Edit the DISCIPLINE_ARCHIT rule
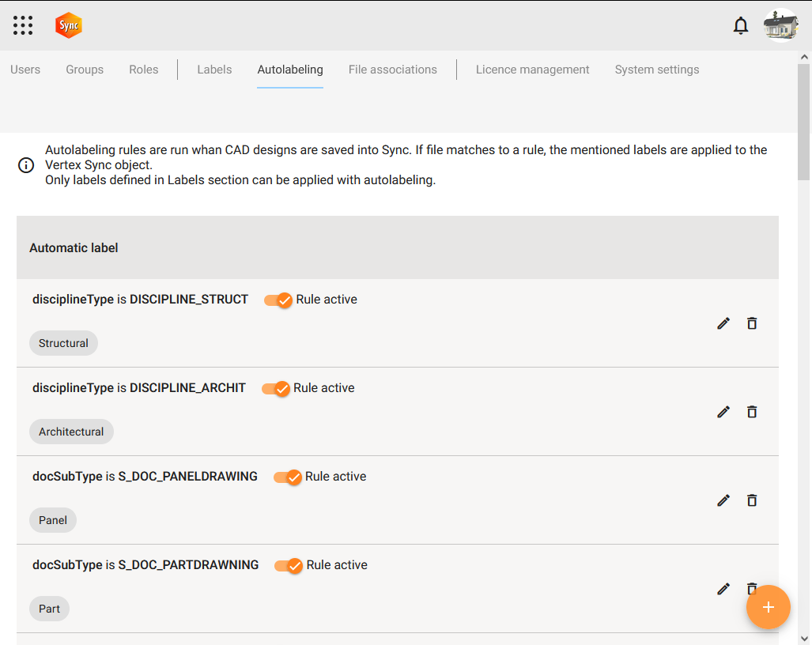812x645 pixels. (x=723, y=412)
